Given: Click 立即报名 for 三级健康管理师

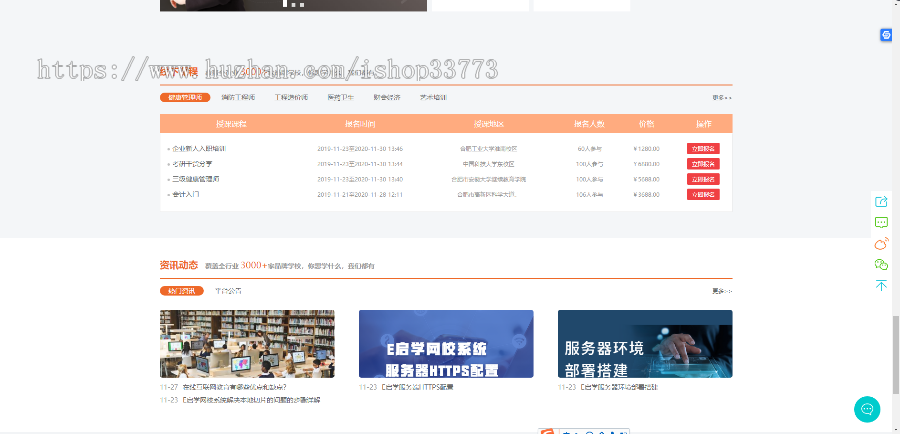Looking at the screenshot, I should coord(703,179).
